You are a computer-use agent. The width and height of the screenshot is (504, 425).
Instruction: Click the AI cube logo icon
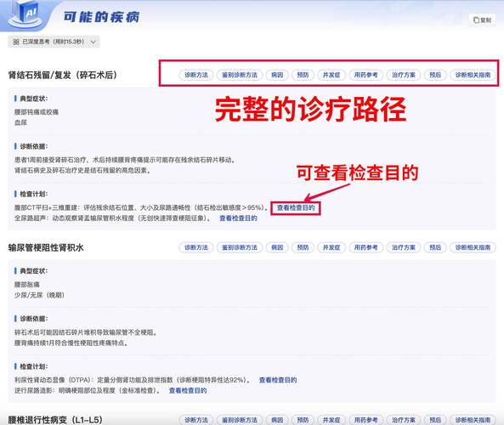tap(26, 14)
